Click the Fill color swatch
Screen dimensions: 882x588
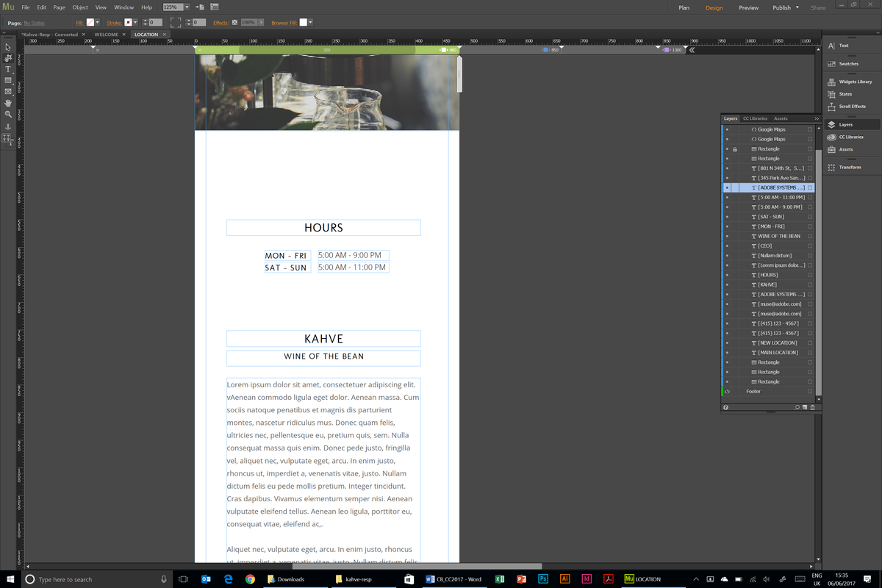[x=89, y=23]
